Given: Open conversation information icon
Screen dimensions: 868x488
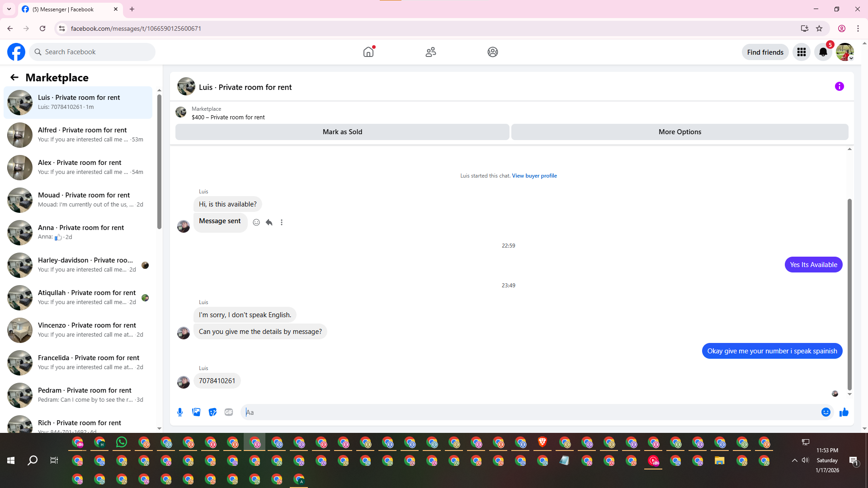Looking at the screenshot, I should click(x=839, y=86).
